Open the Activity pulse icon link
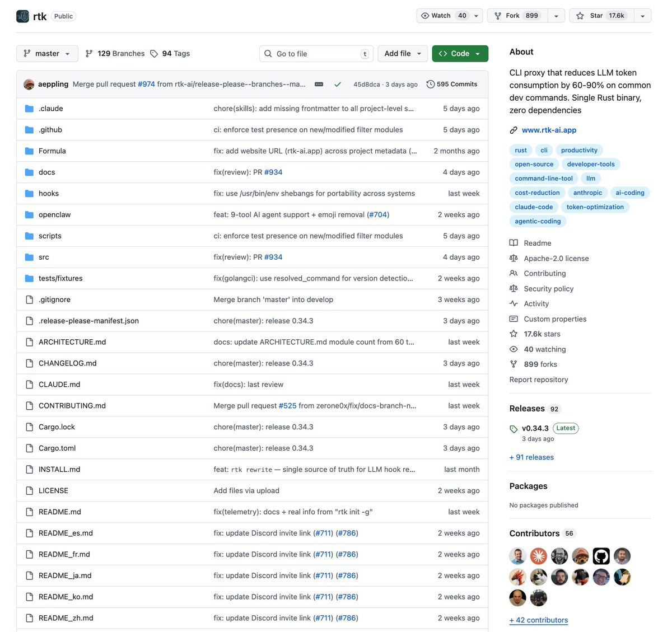This screenshot has width=672, height=632. [x=514, y=303]
